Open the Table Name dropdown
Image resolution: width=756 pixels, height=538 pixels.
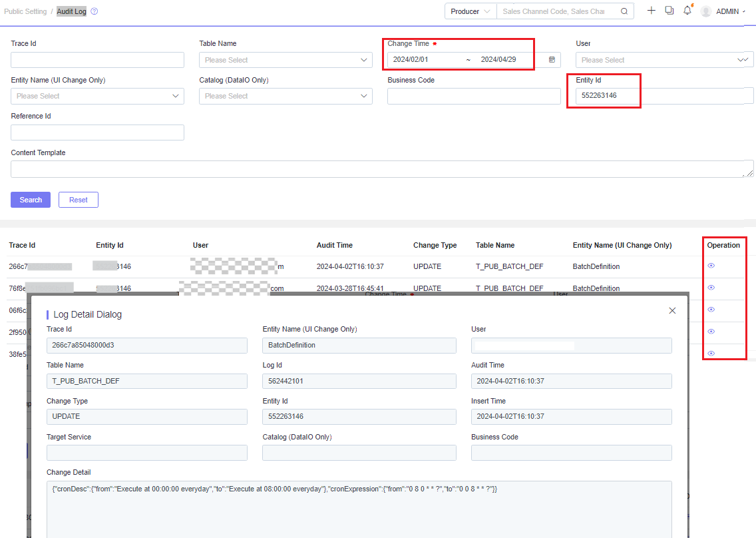tap(285, 60)
